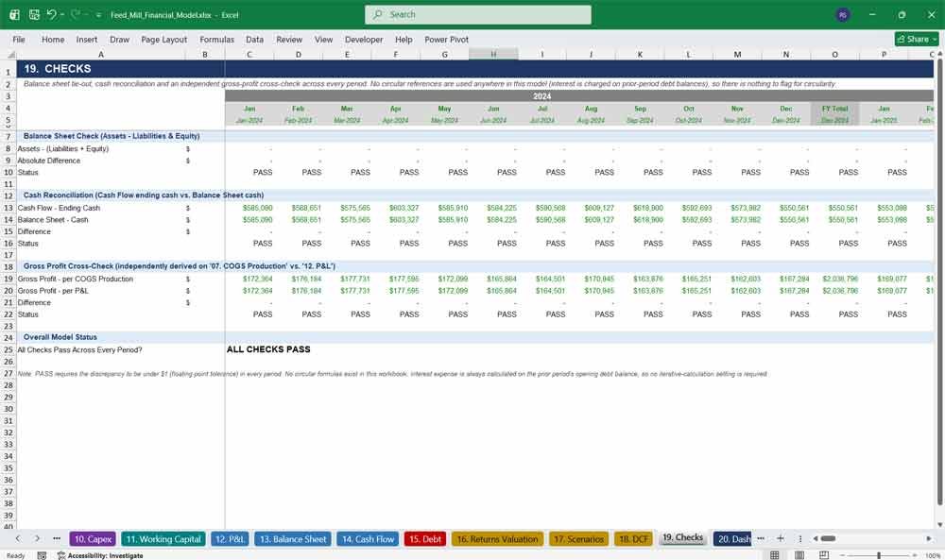Open the File menu
This screenshot has height=560, width=945.
19,39
